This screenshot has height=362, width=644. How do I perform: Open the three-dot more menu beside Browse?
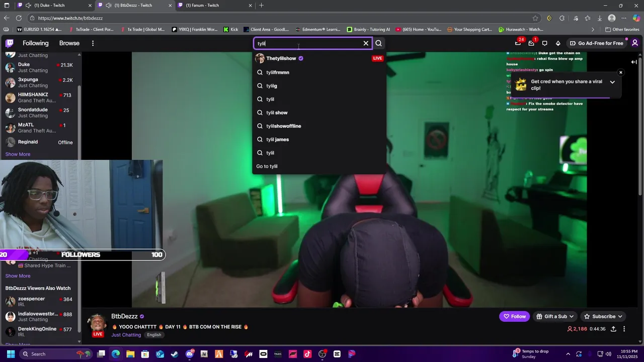click(x=93, y=43)
